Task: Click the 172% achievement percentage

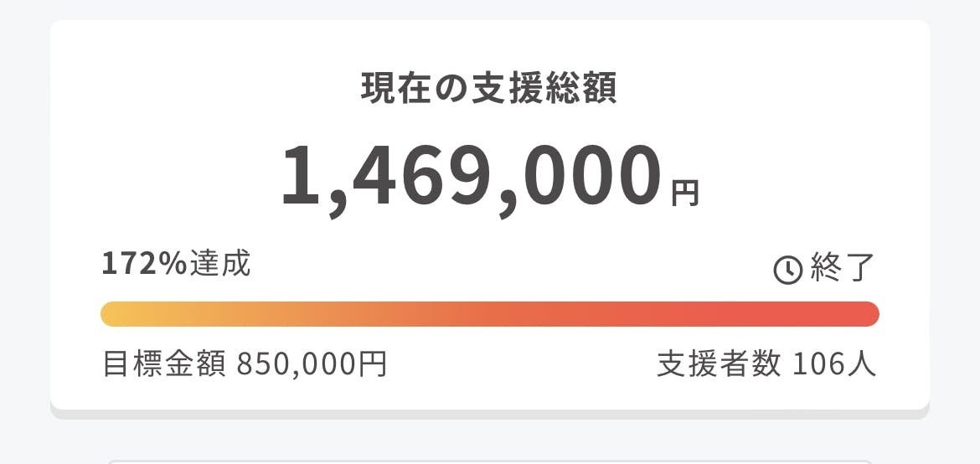Action: click(144, 265)
